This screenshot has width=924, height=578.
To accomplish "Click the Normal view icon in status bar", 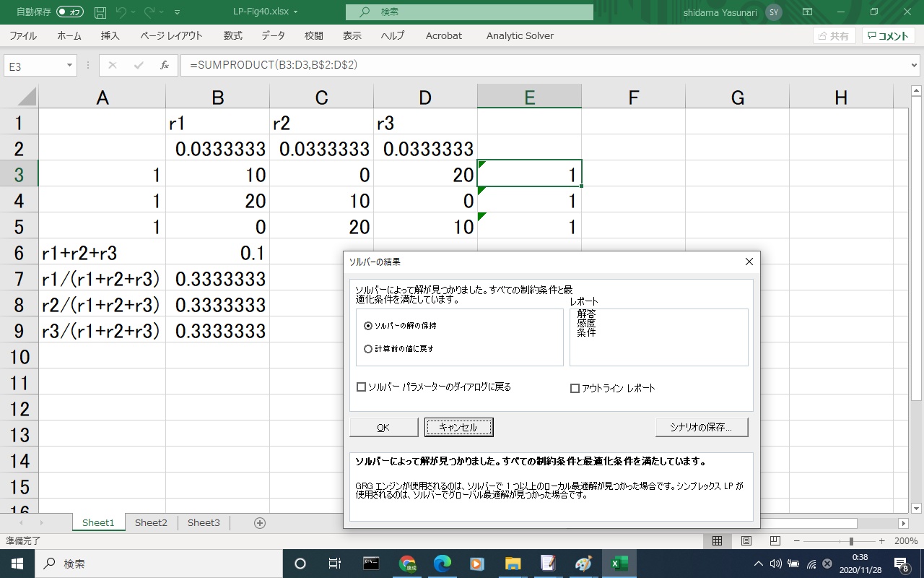I will tap(717, 541).
